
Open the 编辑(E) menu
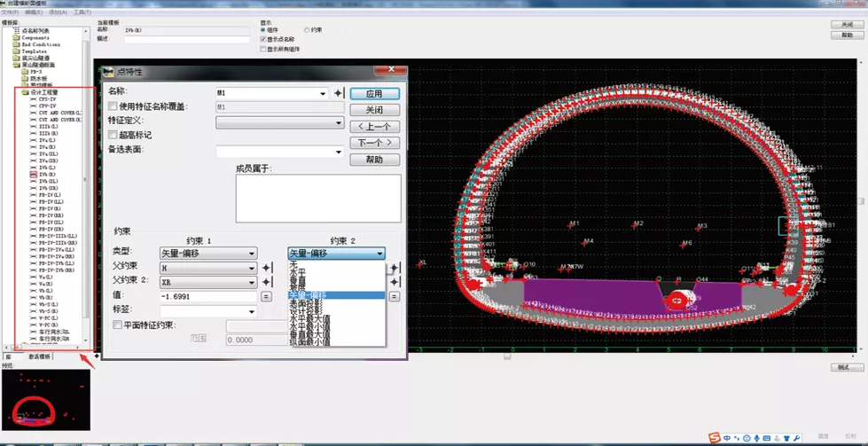[x=34, y=12]
